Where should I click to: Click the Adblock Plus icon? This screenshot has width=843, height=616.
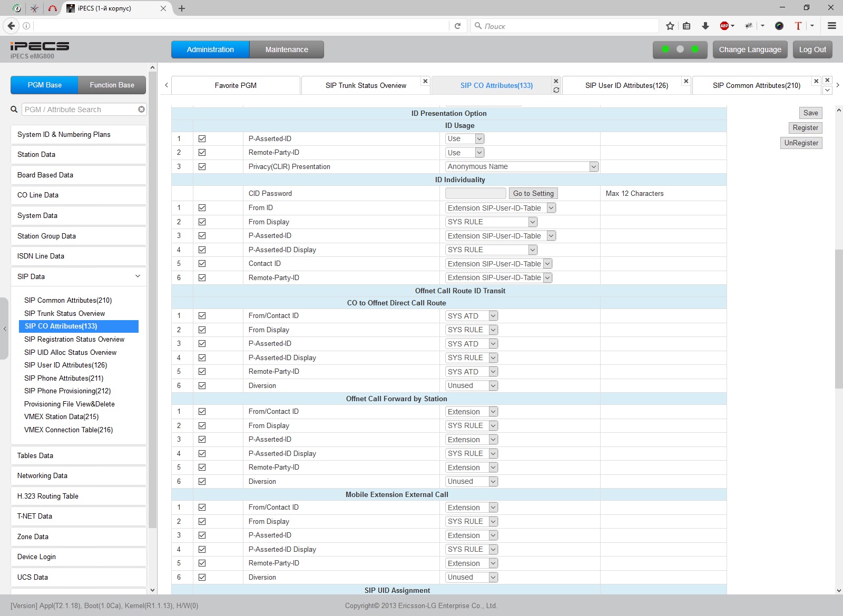724,26
